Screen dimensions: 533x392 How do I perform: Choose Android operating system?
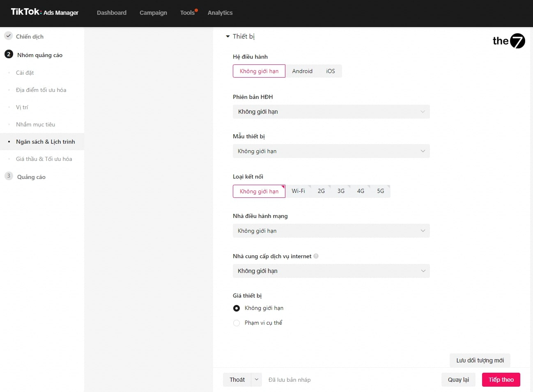(x=302, y=71)
